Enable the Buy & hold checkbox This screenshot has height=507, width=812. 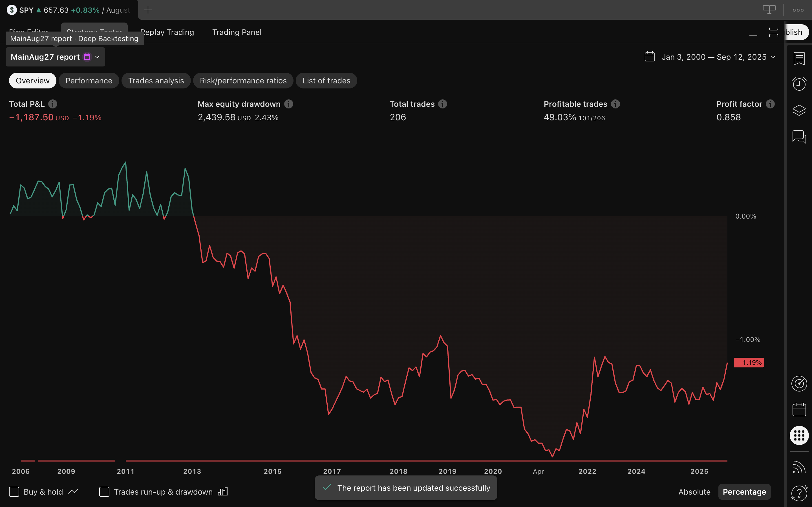[14, 492]
